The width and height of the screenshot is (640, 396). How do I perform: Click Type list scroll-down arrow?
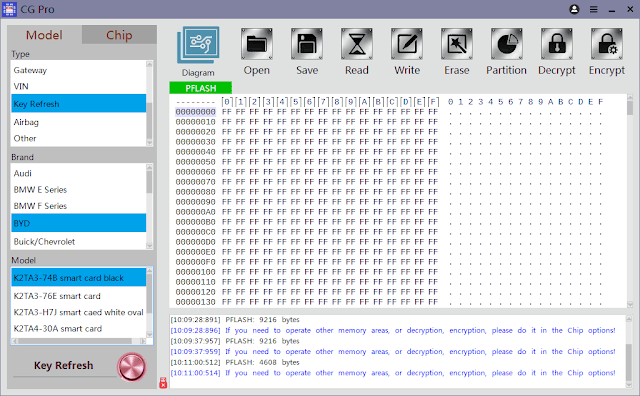pyautogui.click(x=149, y=142)
